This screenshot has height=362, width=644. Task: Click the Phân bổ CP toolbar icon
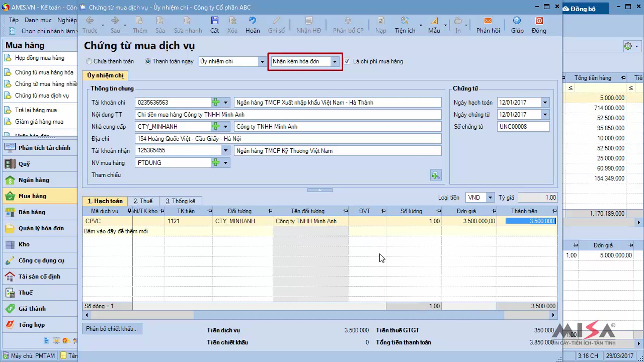348,21
